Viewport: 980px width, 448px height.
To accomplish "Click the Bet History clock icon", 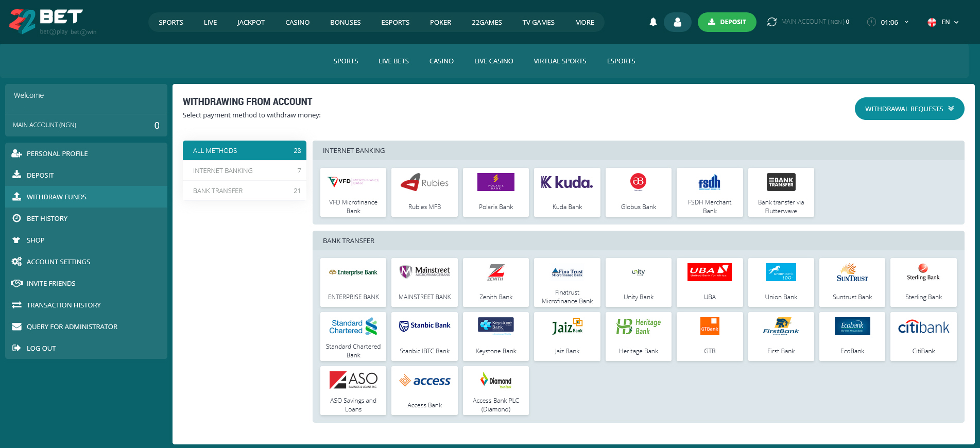I will click(16, 218).
